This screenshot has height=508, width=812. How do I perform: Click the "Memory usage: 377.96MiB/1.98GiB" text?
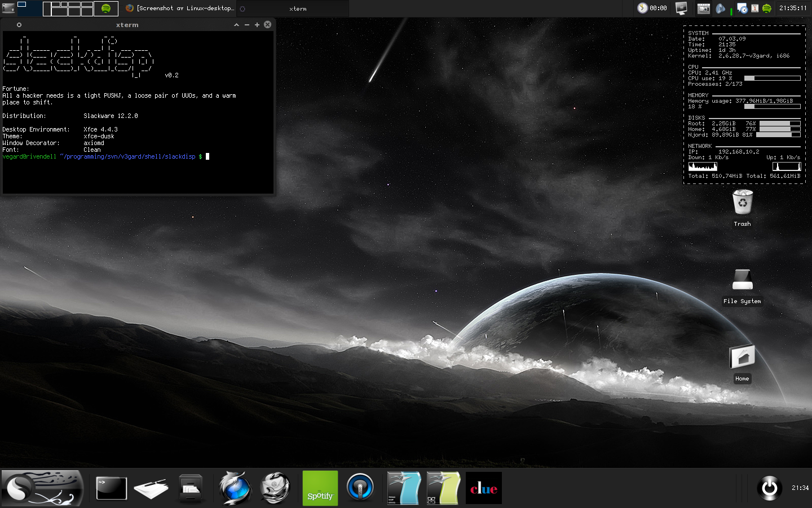[740, 101]
